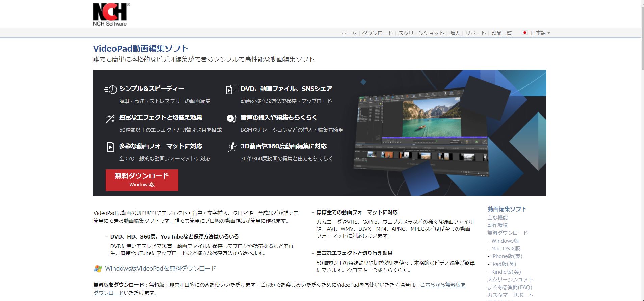644x301 pixels.
Task: Click the 豊富なエフェクトと切替え効果 banner heading
Action: [x=160, y=117]
